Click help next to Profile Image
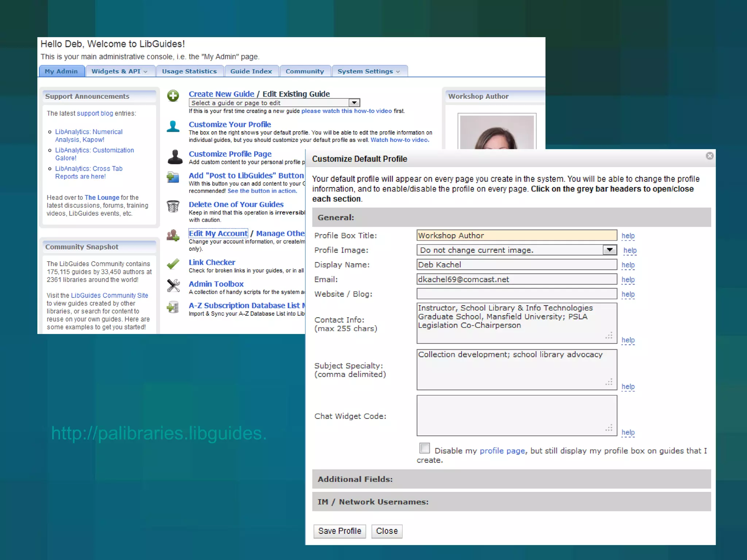 [x=630, y=250]
